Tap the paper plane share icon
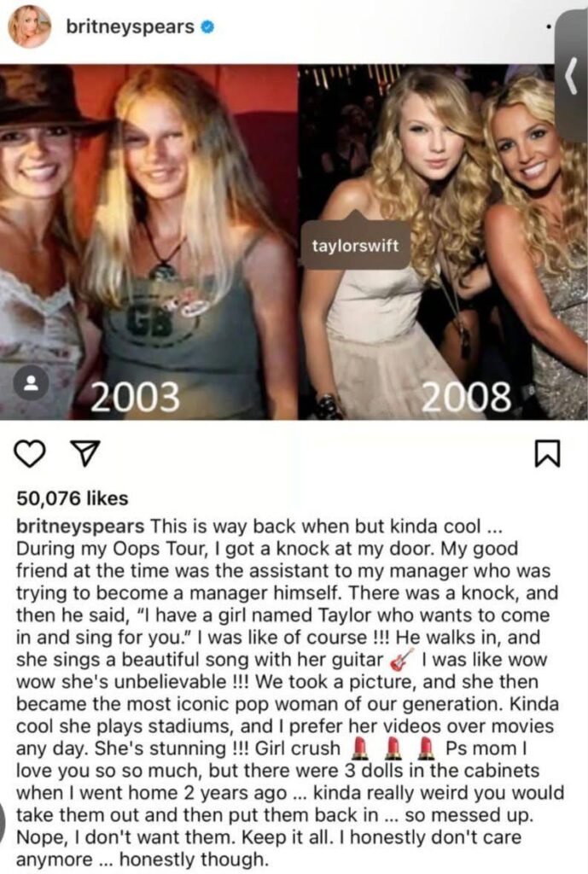 coord(85,453)
